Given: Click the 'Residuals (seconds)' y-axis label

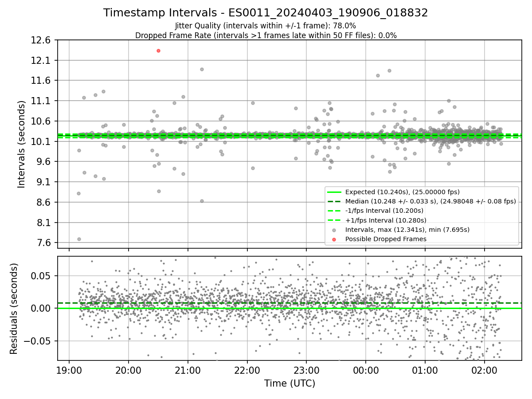Looking at the screenshot, I should pos(14,309).
